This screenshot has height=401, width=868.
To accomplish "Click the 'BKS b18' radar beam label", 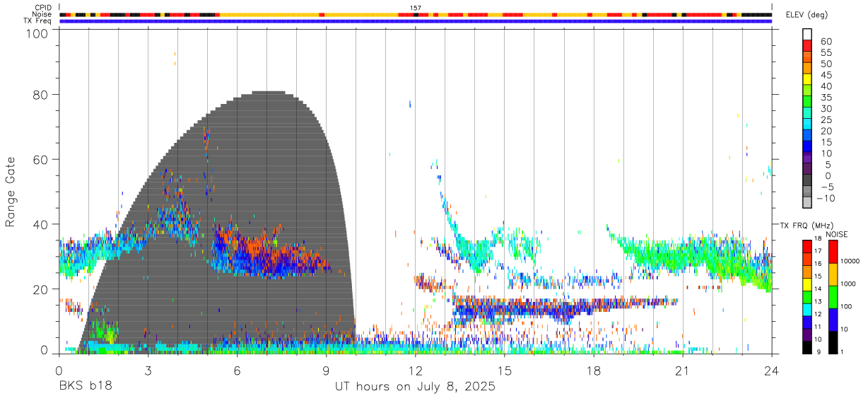I will click(x=85, y=387).
